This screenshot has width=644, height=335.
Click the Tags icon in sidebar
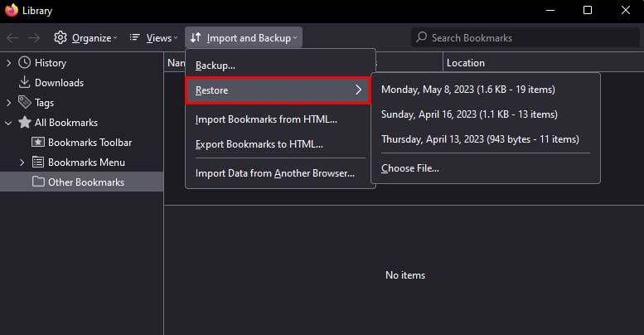tap(25, 103)
